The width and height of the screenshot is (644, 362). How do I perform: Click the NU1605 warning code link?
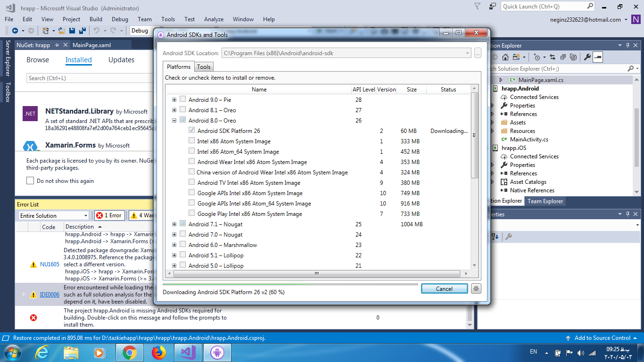coord(50,264)
